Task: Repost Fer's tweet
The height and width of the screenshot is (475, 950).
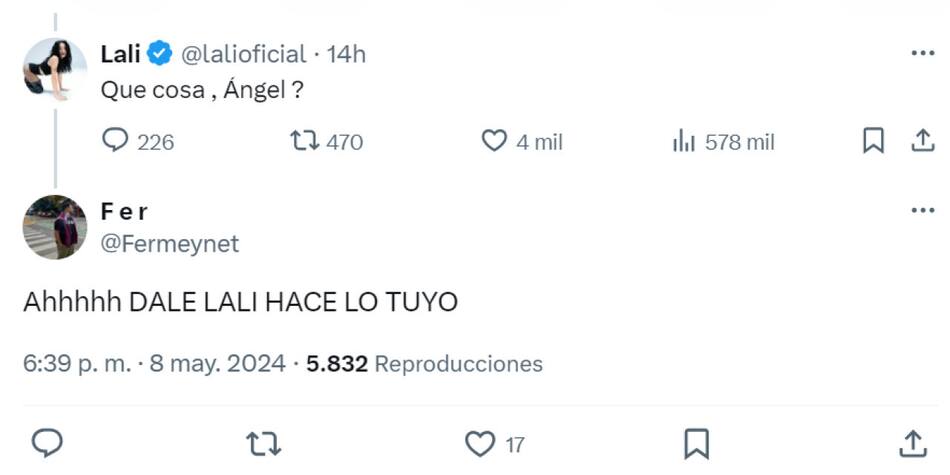Action: [264, 442]
